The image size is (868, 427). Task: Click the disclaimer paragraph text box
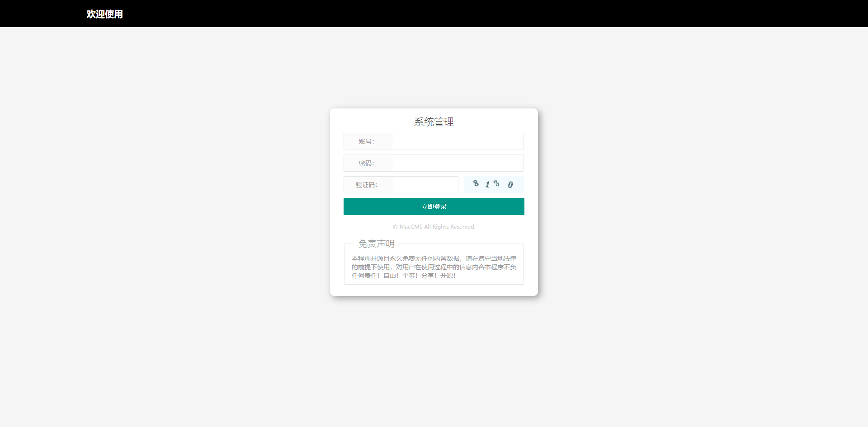[x=434, y=264]
